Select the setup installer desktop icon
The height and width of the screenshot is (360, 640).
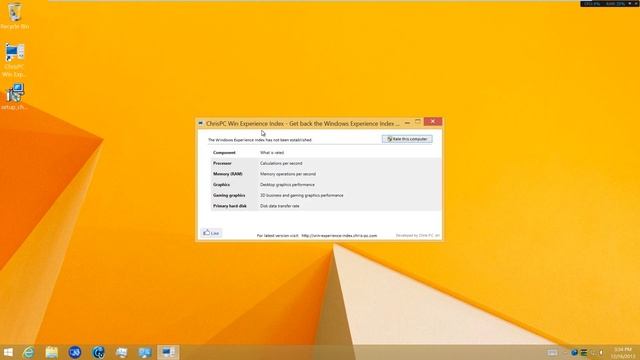pyautogui.click(x=14, y=97)
